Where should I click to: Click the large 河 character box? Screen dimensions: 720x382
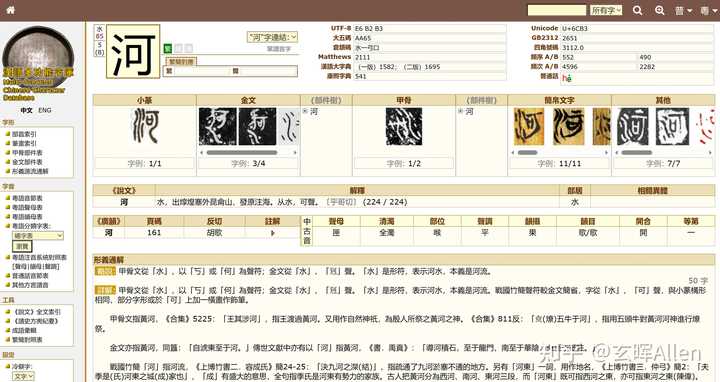[133, 51]
